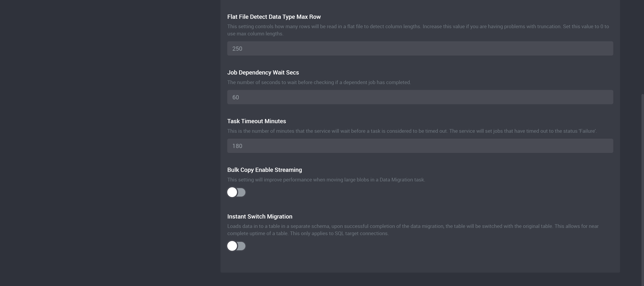Click the dependent job wait seconds description

pyautogui.click(x=319, y=82)
